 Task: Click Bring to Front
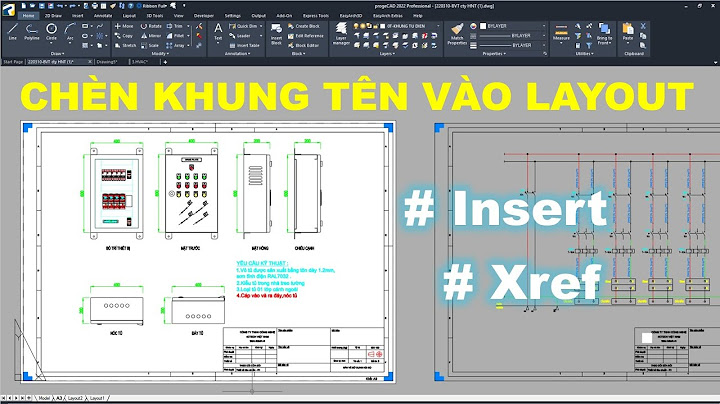pyautogui.click(x=604, y=34)
